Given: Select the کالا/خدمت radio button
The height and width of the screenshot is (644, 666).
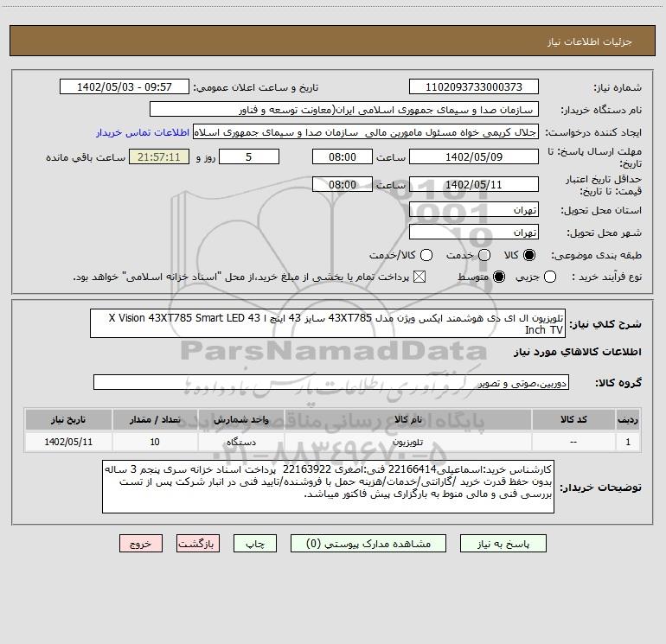Looking at the screenshot, I should click(x=426, y=255).
